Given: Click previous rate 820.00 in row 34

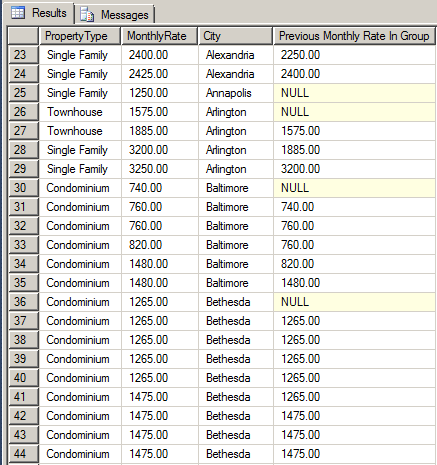Looking at the screenshot, I should click(355, 264).
